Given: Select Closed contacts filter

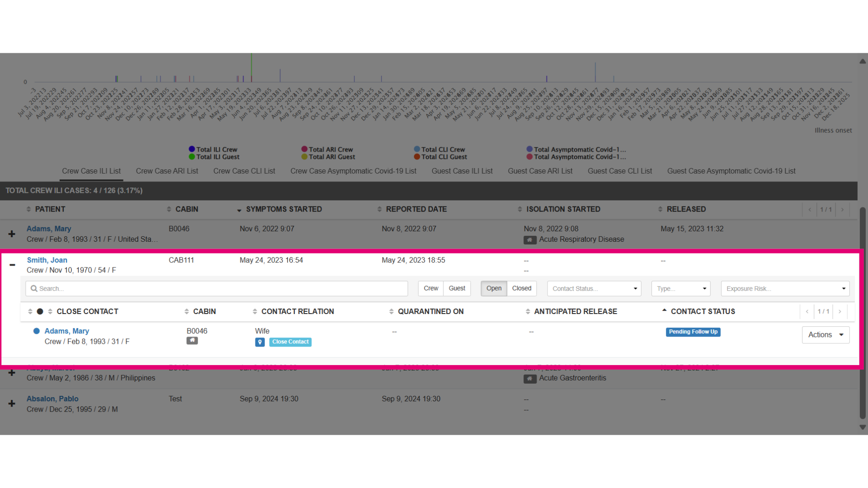Looking at the screenshot, I should pos(522,288).
